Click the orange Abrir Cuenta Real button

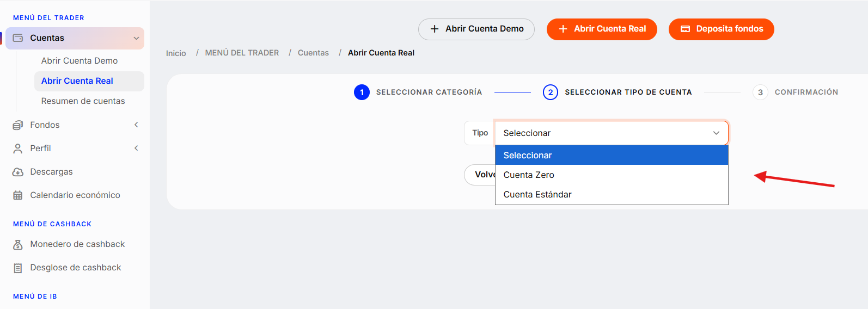602,29
